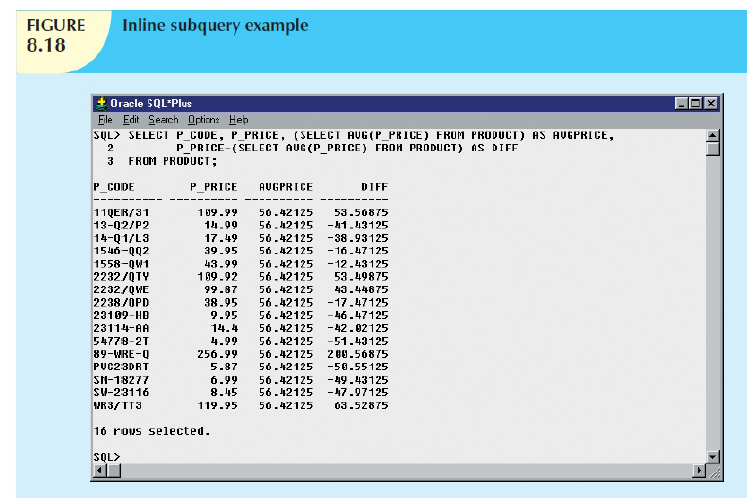Open the Edit menu

[131, 120]
